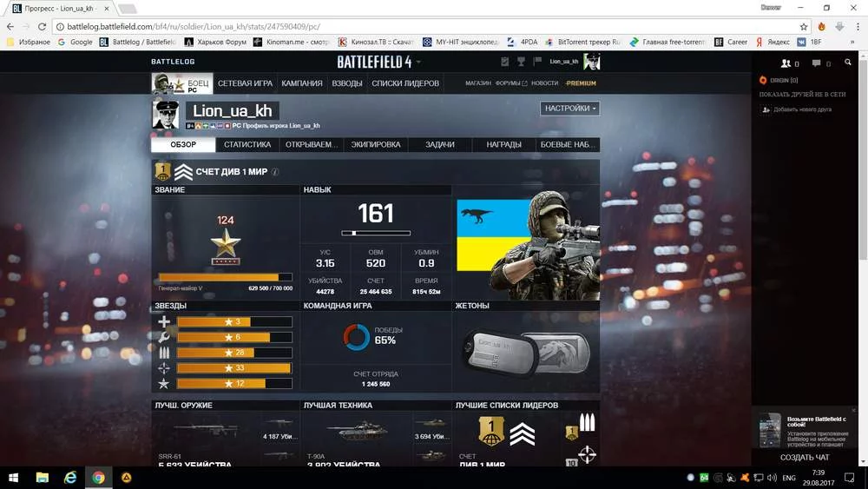Click the Assault medic cross icon in ЗВЕЗДЫ
The width and height of the screenshot is (868, 489).
(164, 321)
